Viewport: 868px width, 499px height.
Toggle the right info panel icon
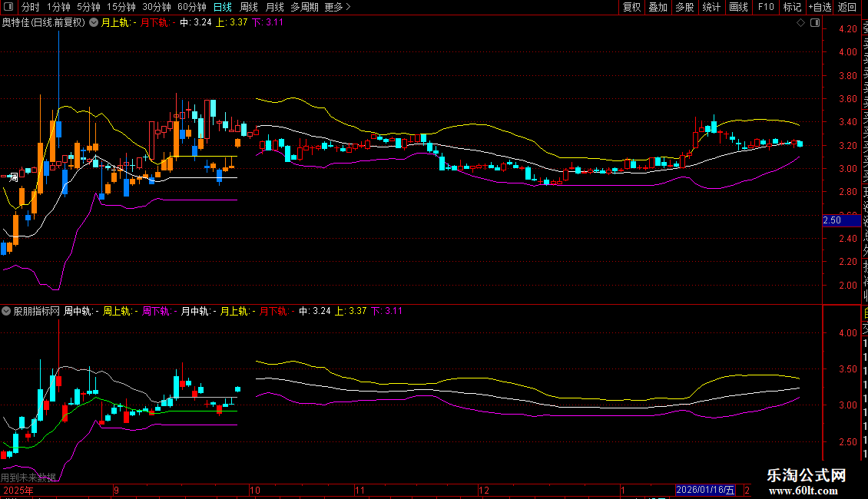coord(815,23)
